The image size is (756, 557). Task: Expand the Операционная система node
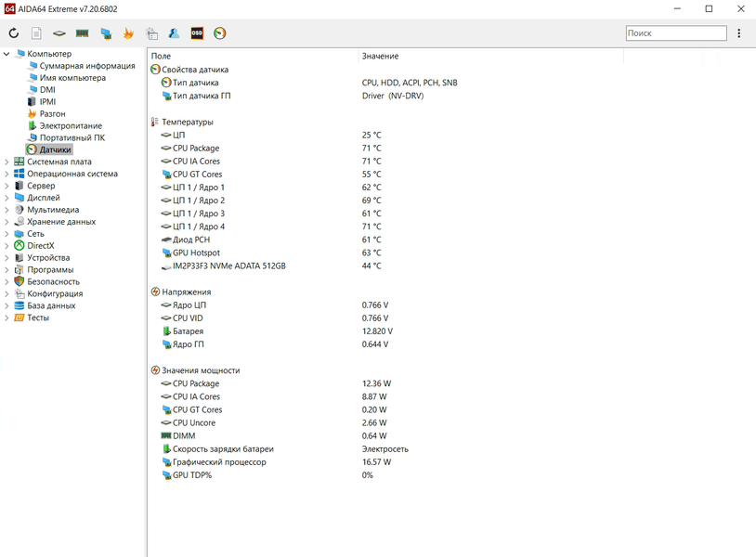pos(7,174)
